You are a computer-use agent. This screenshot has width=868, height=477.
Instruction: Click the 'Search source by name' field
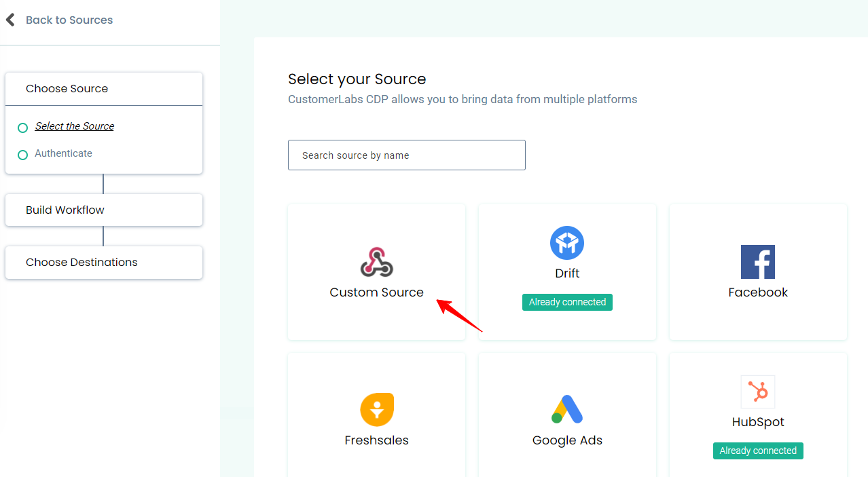click(406, 155)
